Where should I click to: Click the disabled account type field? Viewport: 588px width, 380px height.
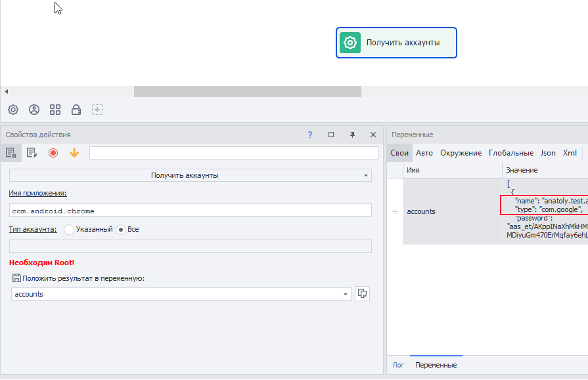tap(191, 246)
